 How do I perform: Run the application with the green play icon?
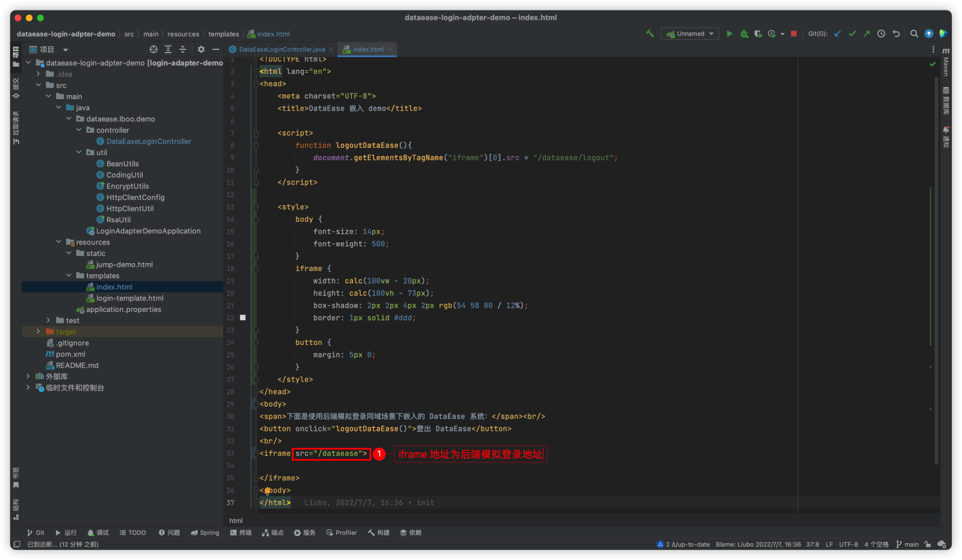click(729, 34)
